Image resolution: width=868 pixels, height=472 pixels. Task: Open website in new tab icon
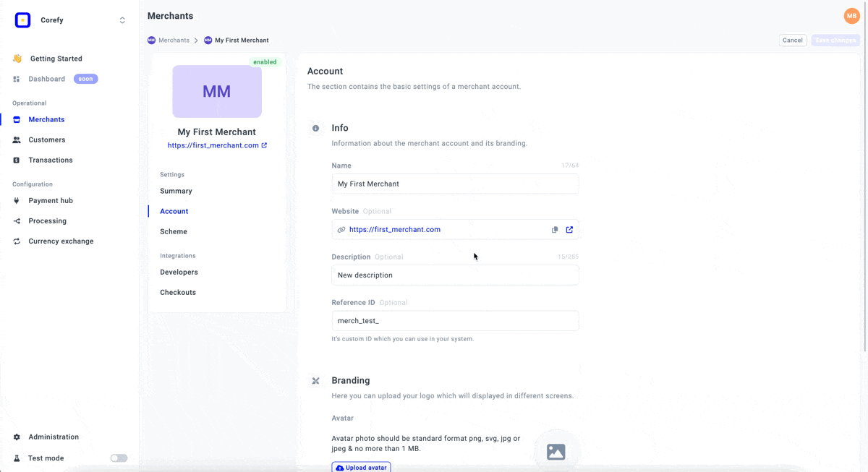[x=569, y=230]
